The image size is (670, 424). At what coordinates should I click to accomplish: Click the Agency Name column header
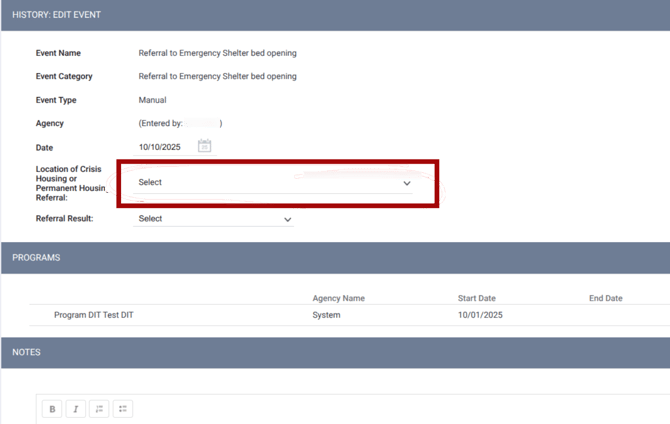pos(338,298)
